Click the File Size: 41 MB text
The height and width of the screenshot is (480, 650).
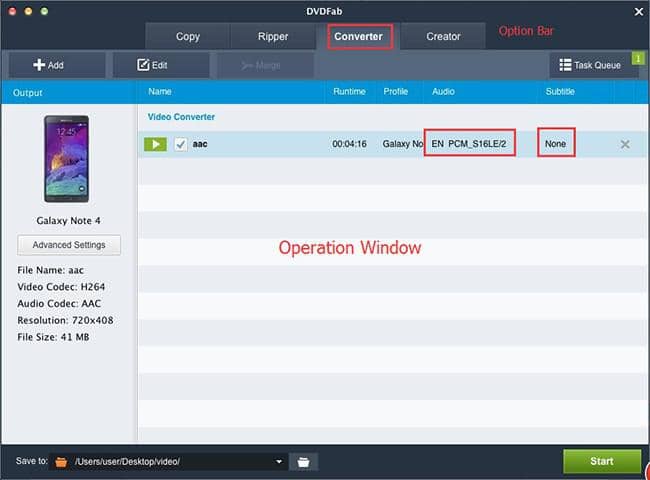click(x=53, y=337)
